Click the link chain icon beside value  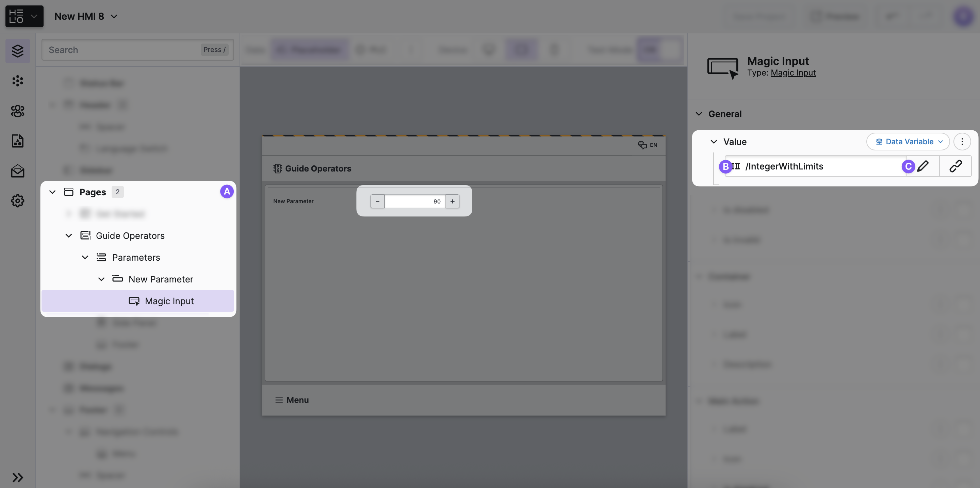(955, 166)
